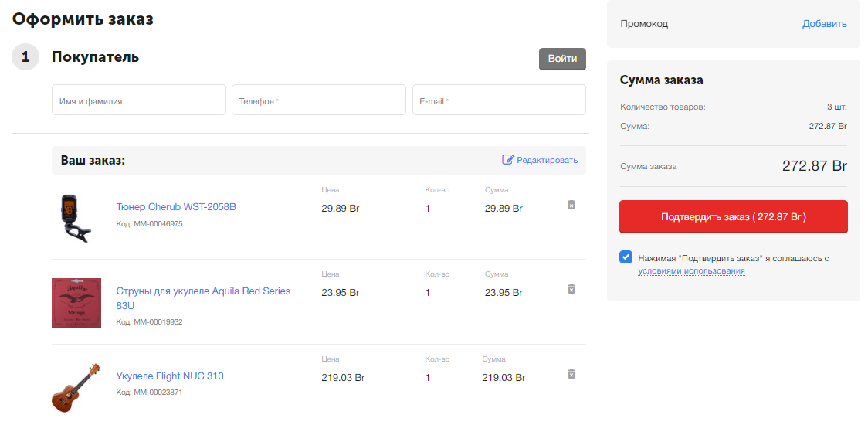Image resolution: width=868 pixels, height=435 pixels.
Task: Click the Покупатель step heading
Action: (95, 57)
